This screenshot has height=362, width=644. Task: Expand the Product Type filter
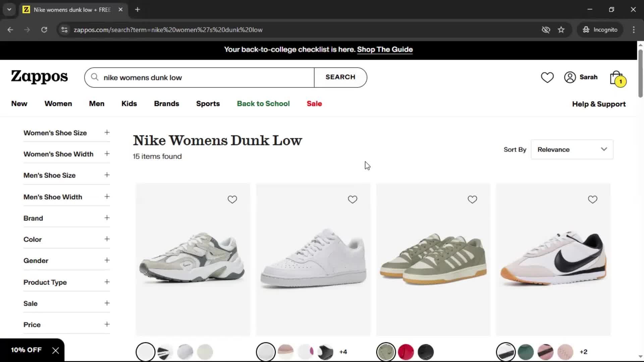click(x=66, y=282)
